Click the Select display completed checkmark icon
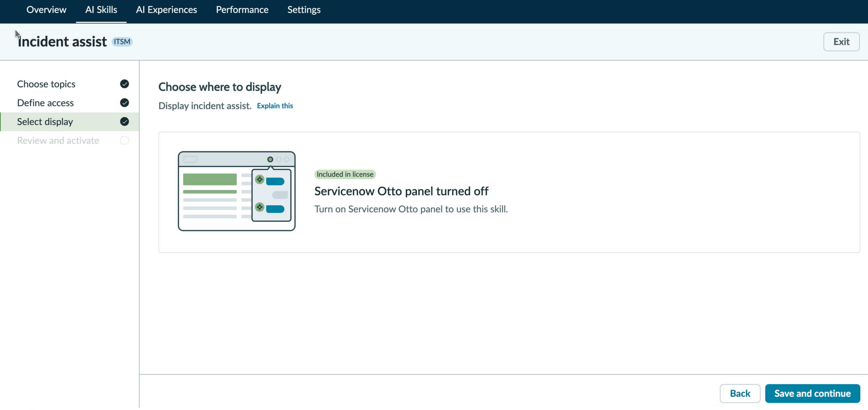 click(125, 122)
